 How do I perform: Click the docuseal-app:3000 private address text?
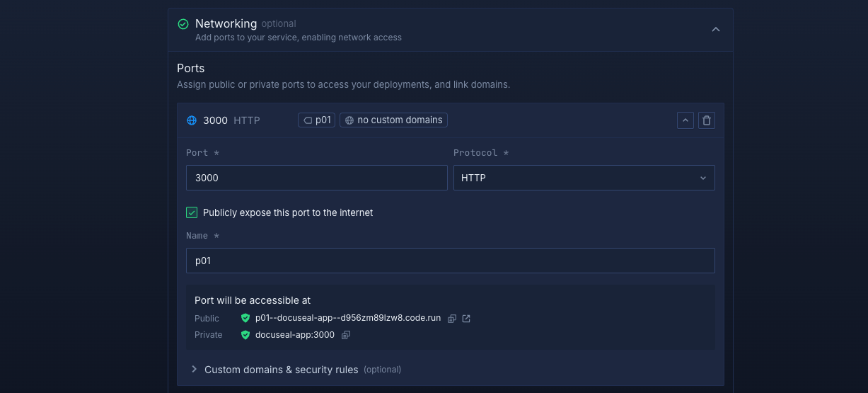point(294,335)
